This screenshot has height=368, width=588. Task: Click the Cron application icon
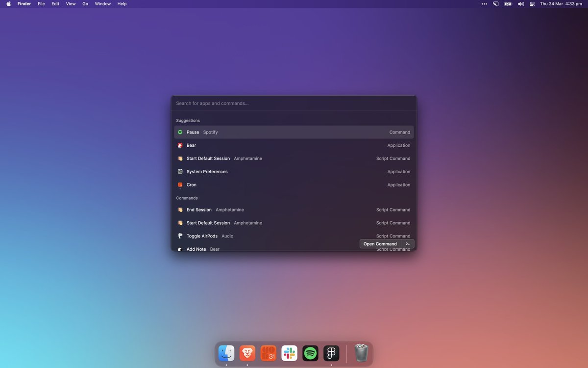pos(180,185)
